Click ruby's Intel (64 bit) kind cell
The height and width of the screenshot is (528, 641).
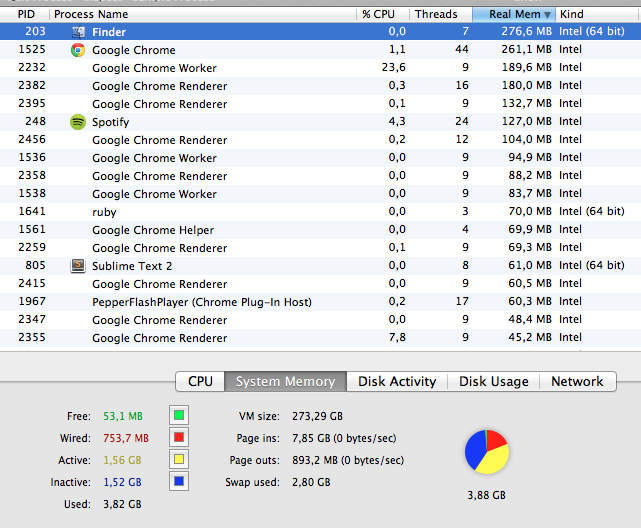(592, 211)
